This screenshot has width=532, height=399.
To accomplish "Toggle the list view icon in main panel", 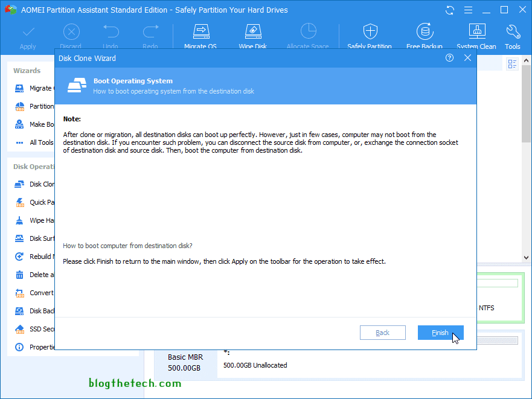I will point(513,64).
